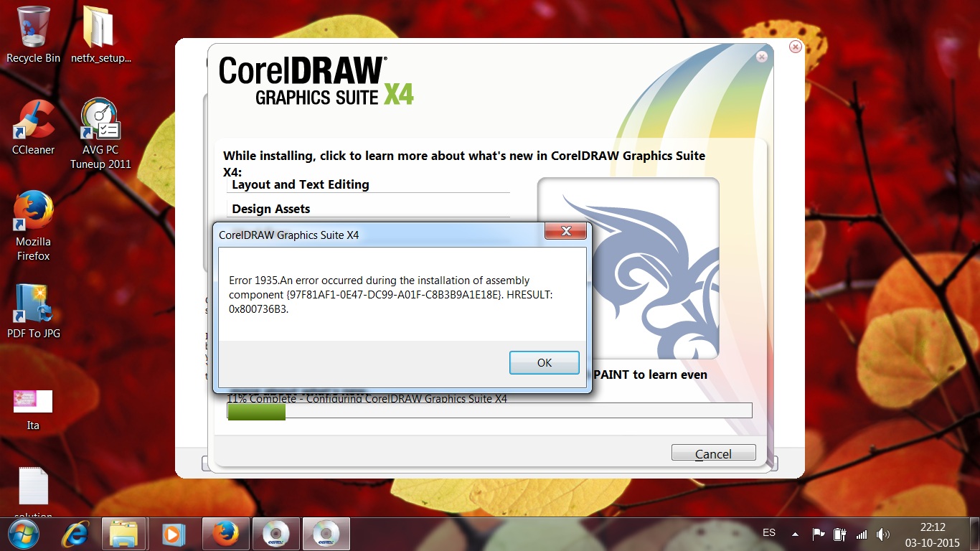Image resolution: width=980 pixels, height=551 pixels.
Task: Close the CorelDRAW error dialog with X
Action: tap(566, 231)
